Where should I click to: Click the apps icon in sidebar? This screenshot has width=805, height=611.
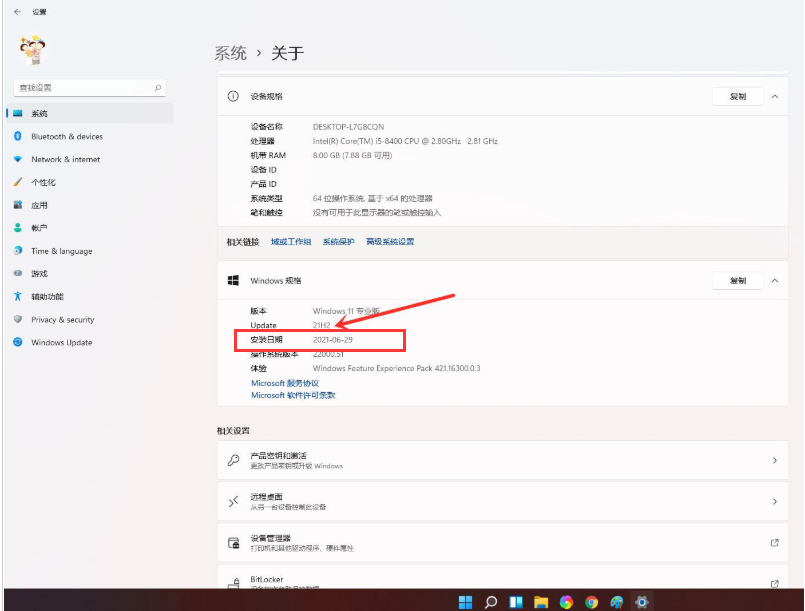pos(18,205)
